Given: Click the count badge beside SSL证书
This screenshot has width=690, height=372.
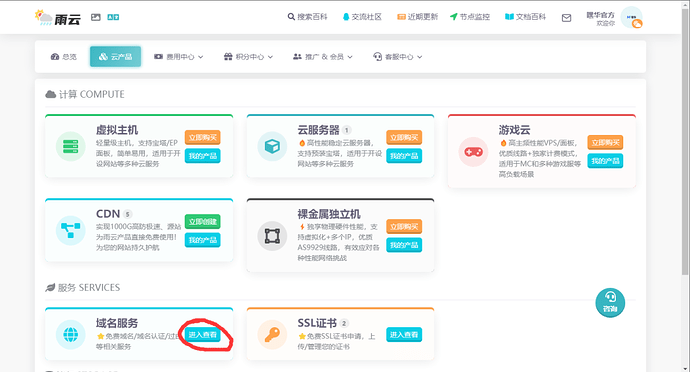Looking at the screenshot, I should pyautogui.click(x=344, y=323).
